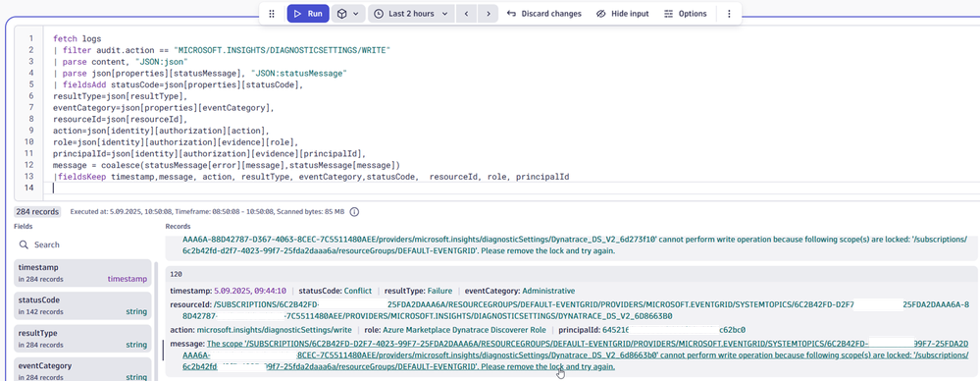
Task: Click the crossed-eye Hide input icon
Action: (600, 14)
